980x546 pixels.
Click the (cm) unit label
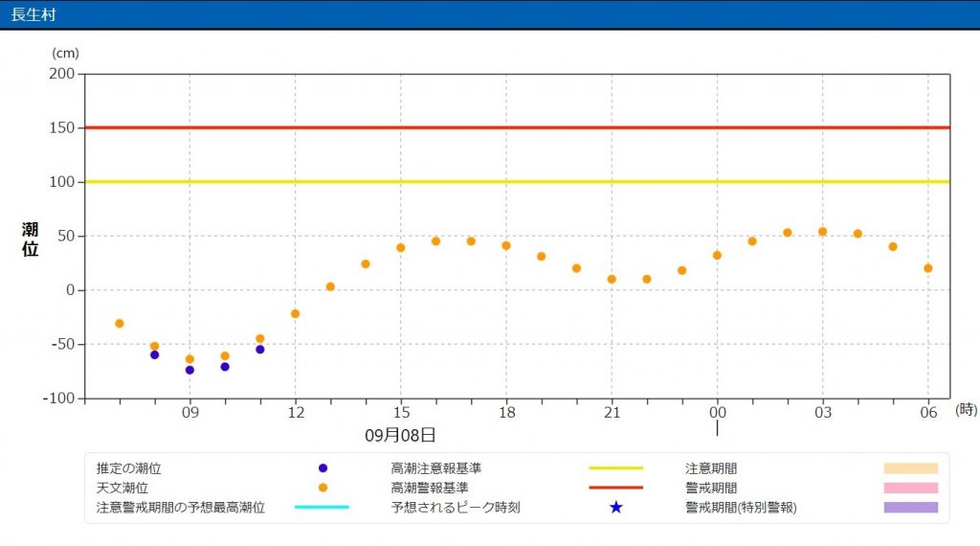(65, 53)
